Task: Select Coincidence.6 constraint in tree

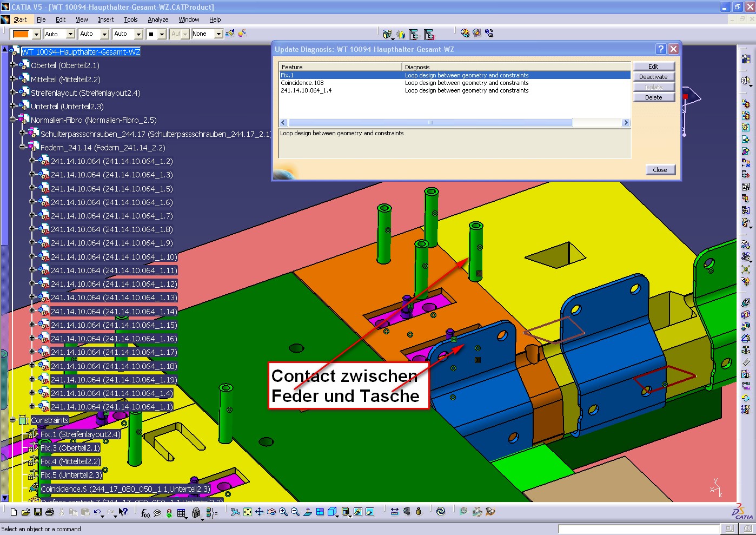Action: point(125,489)
